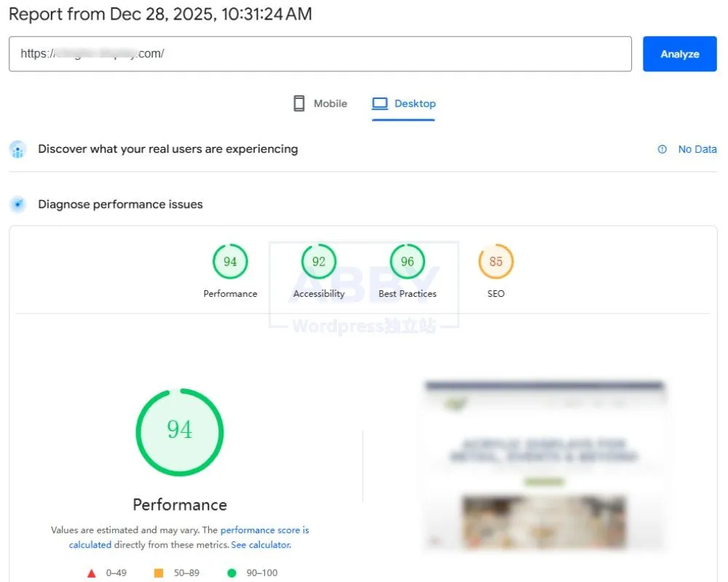
Task: Click the Accessibility score gauge 92
Action: point(319,262)
